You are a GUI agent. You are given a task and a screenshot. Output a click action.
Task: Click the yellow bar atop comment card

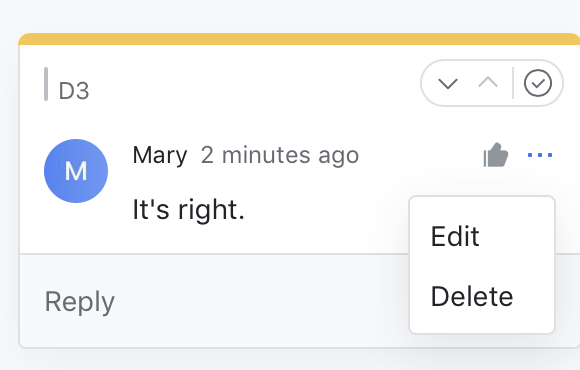click(299, 39)
